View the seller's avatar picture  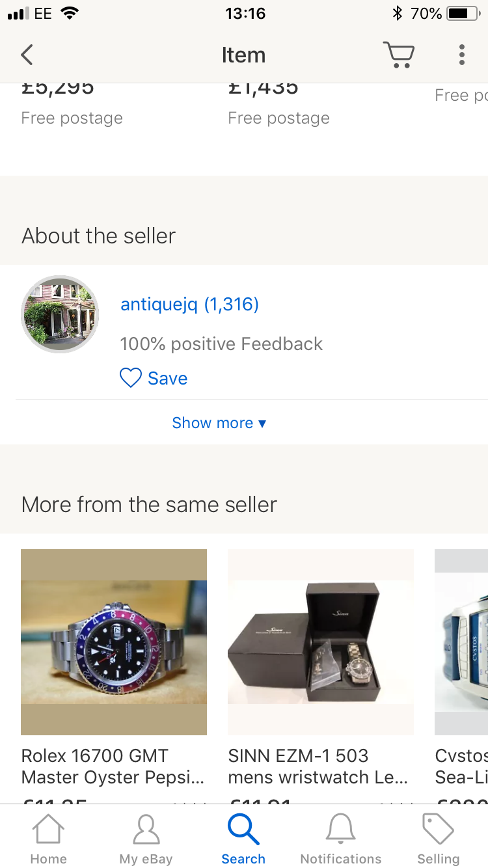60,314
